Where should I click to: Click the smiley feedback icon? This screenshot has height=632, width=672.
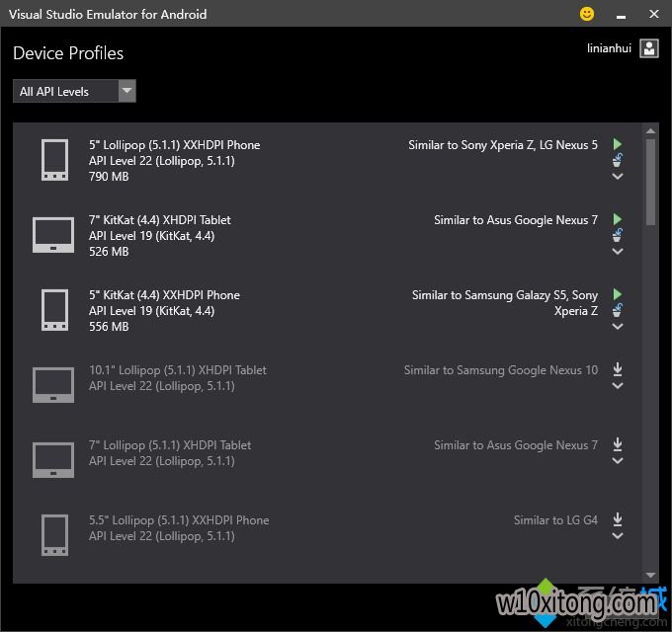coord(587,14)
